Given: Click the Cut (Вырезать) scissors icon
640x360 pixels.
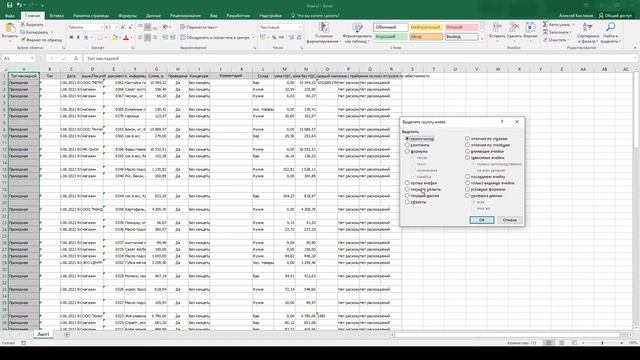Looking at the screenshot, I should (23, 25).
